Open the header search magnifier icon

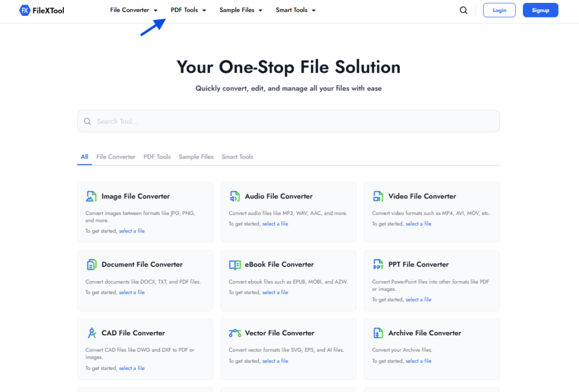(464, 10)
